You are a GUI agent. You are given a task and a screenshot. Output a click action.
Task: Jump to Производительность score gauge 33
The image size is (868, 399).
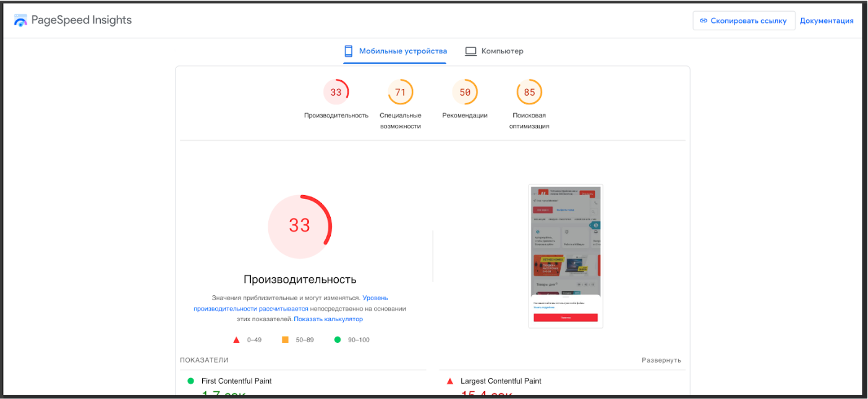pos(336,92)
